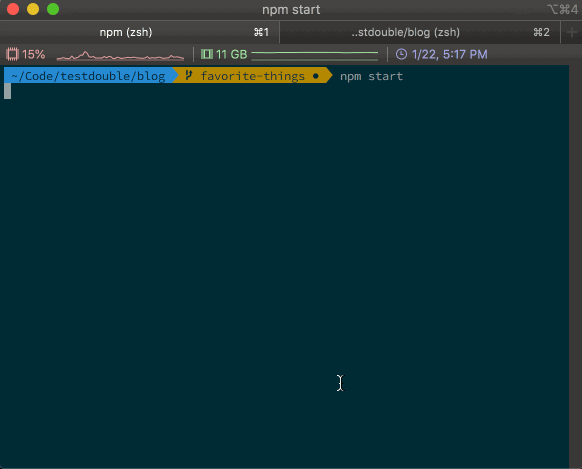Image resolution: width=582 pixels, height=469 pixels.
Task: Click the CPU chip icon in the status bar
Action: (12, 55)
